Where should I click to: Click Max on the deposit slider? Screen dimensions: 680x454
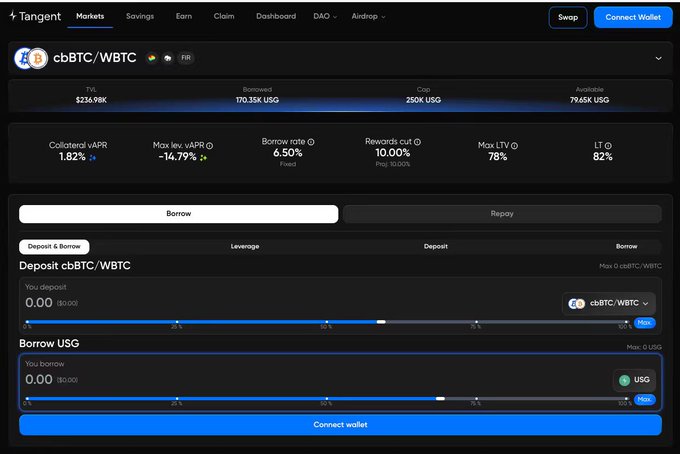click(644, 323)
